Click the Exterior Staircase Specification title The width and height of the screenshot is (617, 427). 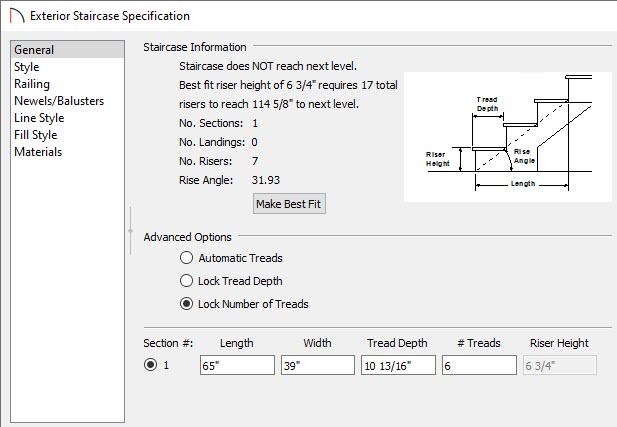pyautogui.click(x=110, y=16)
